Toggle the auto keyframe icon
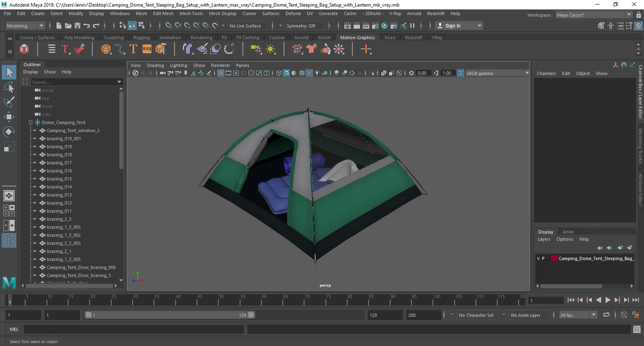This screenshot has height=346, width=644. (624, 315)
